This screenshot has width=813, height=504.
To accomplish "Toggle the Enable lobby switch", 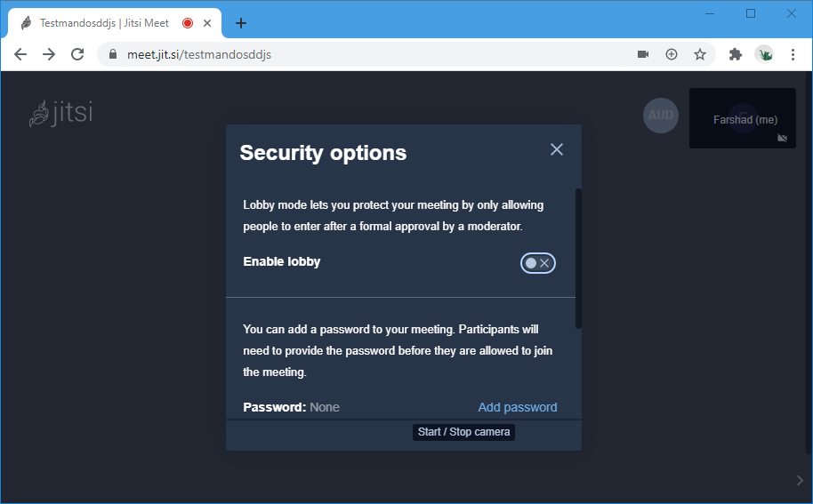I will point(538,262).
